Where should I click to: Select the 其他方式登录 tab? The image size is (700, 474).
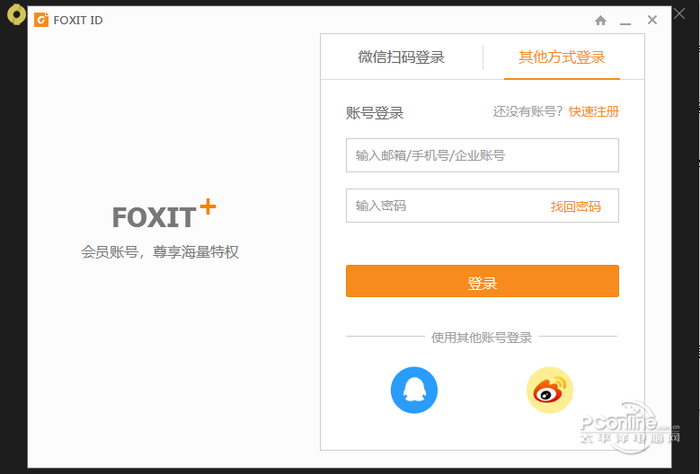click(x=562, y=57)
